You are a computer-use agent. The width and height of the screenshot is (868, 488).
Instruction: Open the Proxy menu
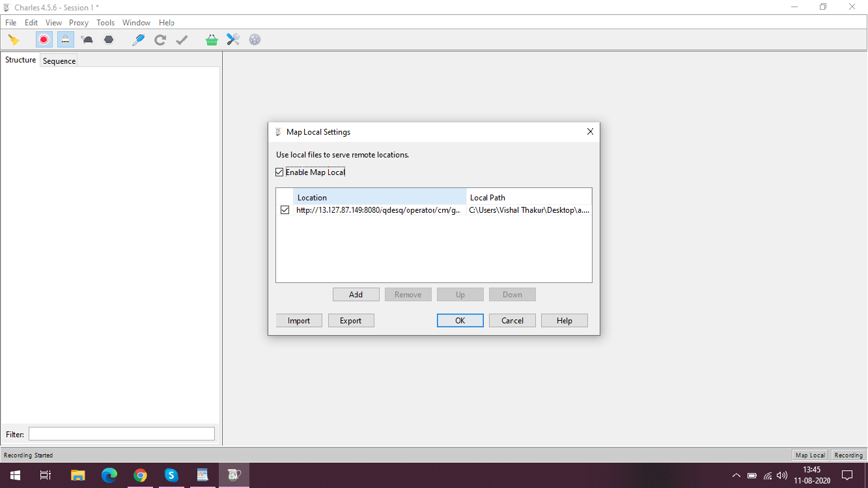pos(78,22)
